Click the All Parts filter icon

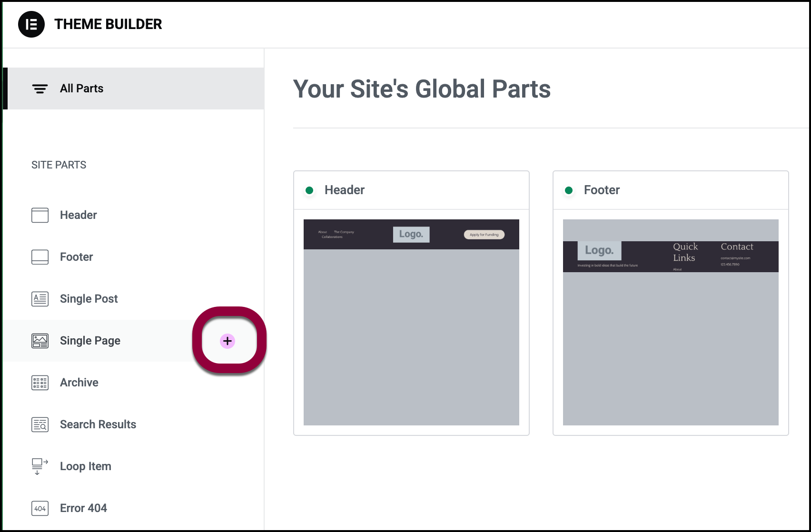point(40,89)
